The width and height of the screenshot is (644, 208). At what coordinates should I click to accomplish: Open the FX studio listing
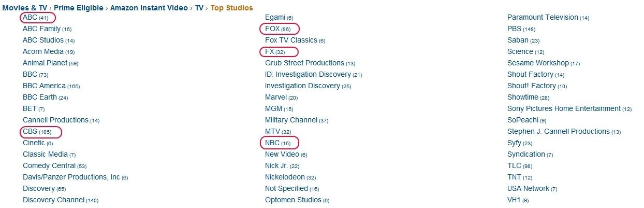pyautogui.click(x=269, y=52)
